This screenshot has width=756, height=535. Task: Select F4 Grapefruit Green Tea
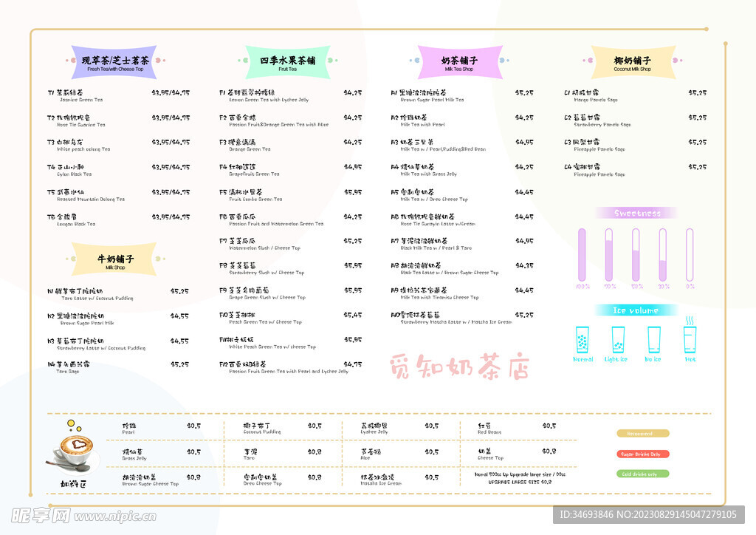[x=290, y=170]
